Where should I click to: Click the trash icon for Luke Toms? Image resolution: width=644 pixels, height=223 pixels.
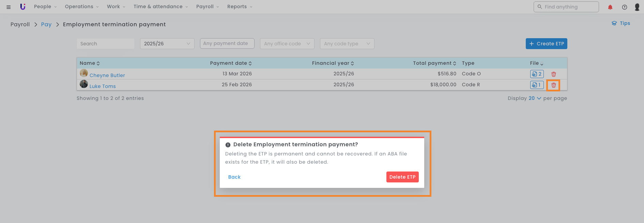[x=553, y=85]
